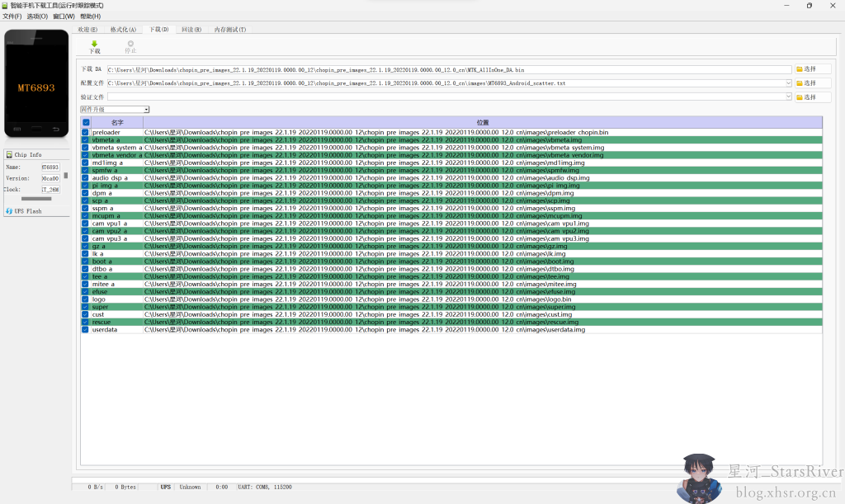Browse for scatter file via 配置文件 选择
The width and height of the screenshot is (845, 504).
point(812,83)
